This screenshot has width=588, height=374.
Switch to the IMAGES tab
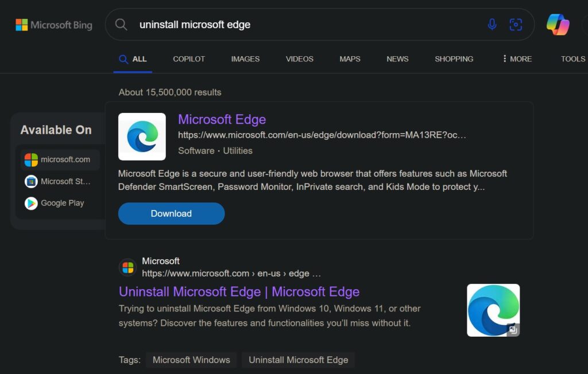(x=245, y=59)
